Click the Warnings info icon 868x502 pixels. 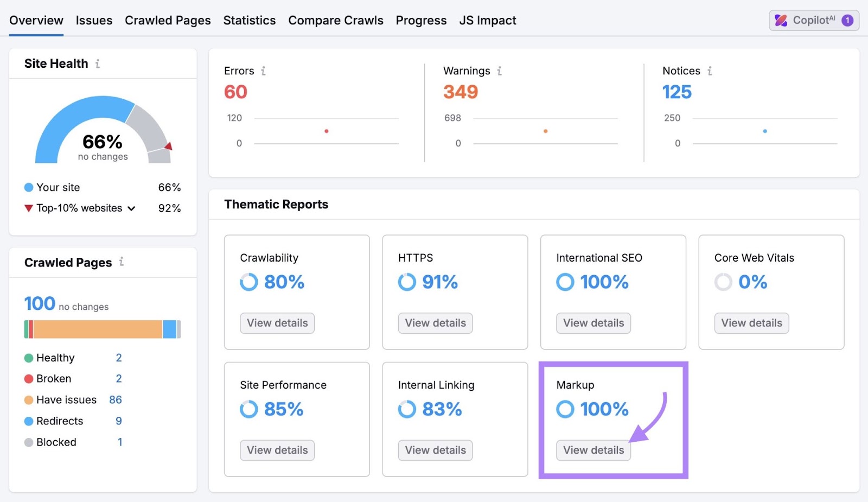[x=499, y=71]
